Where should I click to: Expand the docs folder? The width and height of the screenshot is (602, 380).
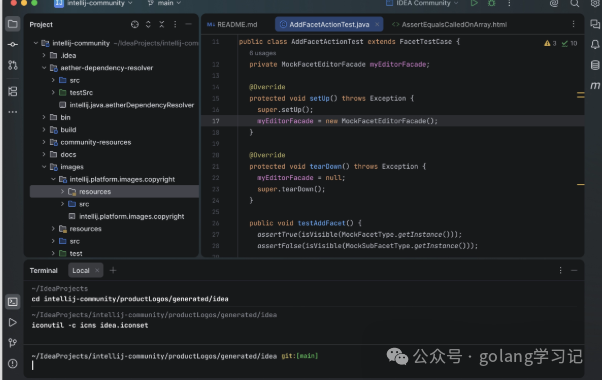pos(44,154)
